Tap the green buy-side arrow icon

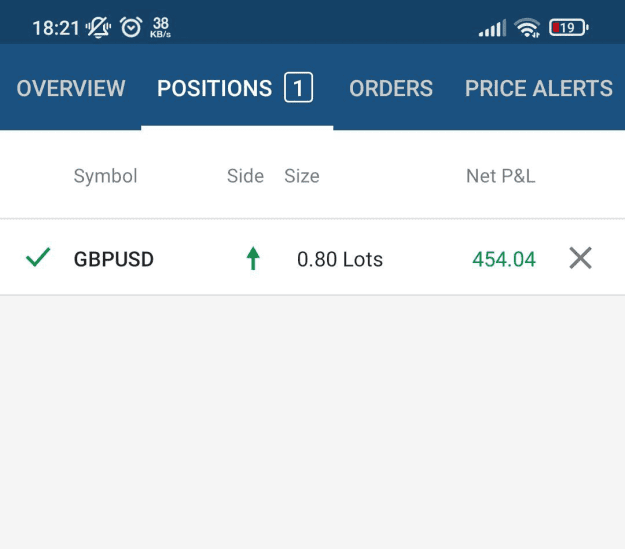[x=253, y=258]
